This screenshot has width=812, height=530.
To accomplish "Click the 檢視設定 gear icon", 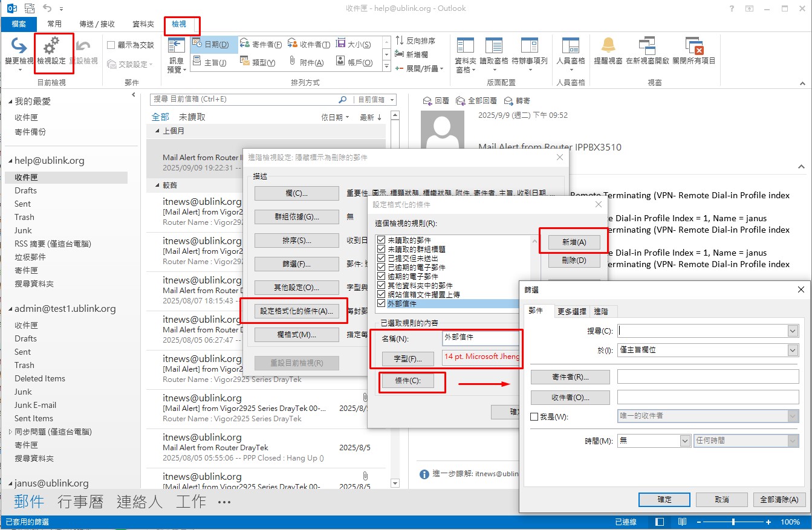I will click(51, 46).
